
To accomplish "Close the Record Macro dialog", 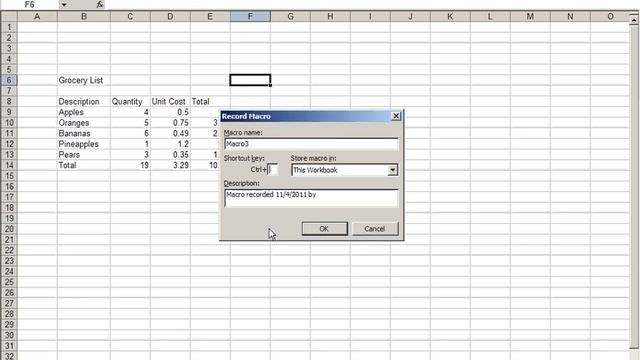I will (x=396, y=116).
